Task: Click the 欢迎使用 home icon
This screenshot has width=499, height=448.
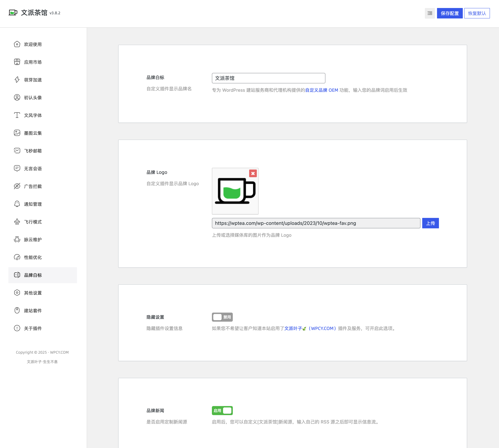Action: pyautogui.click(x=17, y=44)
